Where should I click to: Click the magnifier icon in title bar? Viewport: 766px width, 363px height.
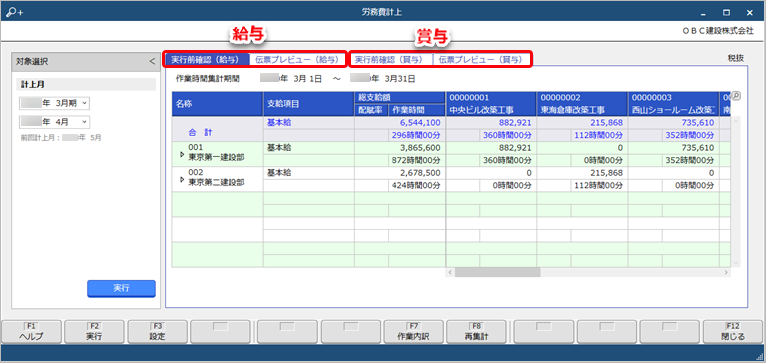14,12
